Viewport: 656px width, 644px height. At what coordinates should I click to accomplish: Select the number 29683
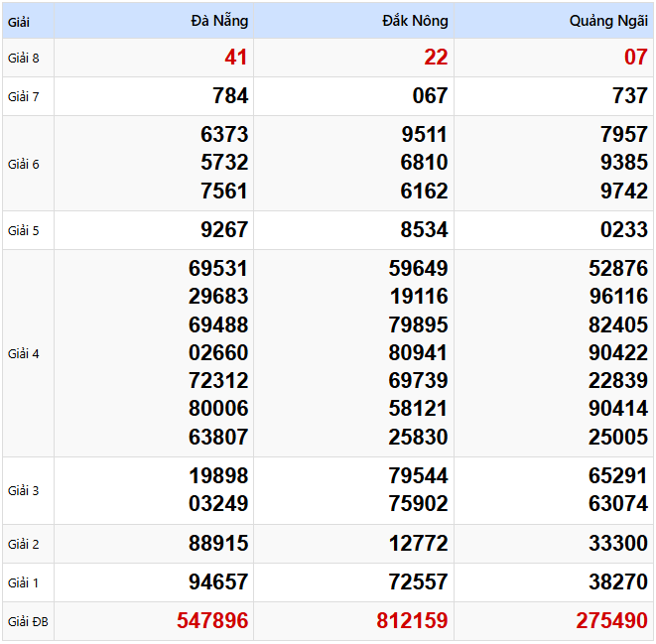coord(218,297)
